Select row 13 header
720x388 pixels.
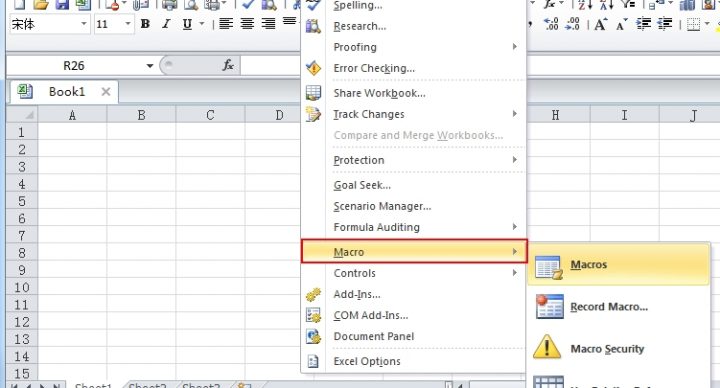22,339
